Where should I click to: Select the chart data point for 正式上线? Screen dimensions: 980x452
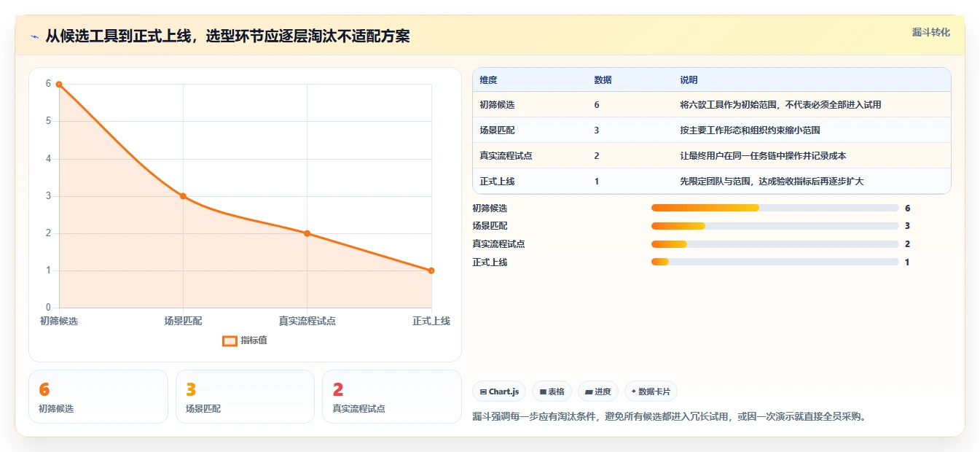pos(431,270)
